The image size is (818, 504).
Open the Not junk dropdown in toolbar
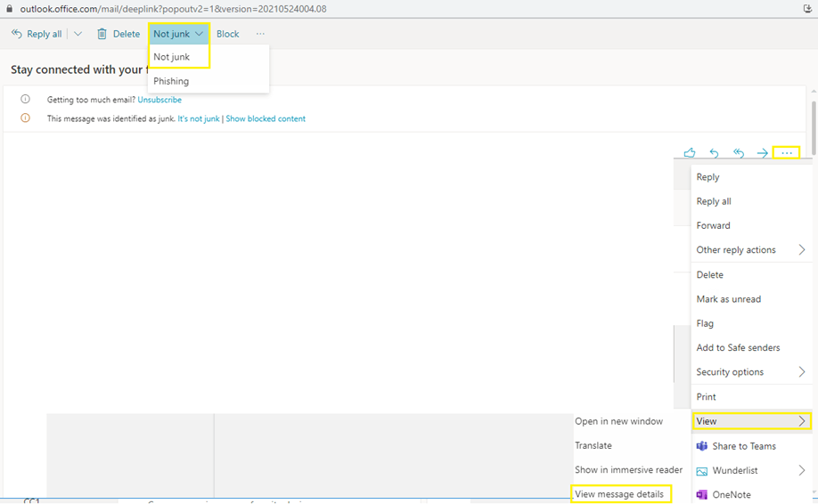pos(178,34)
